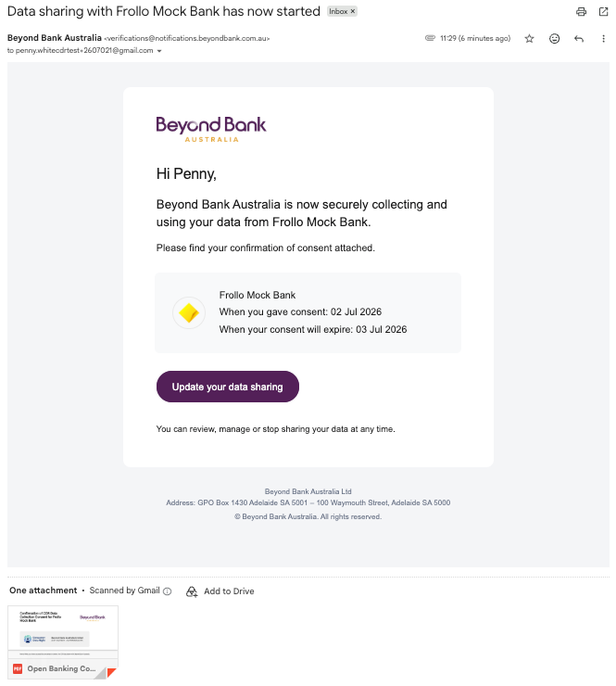The image size is (616, 686).
Task: View Scanned by Gmail info icon
Action: [x=167, y=591]
